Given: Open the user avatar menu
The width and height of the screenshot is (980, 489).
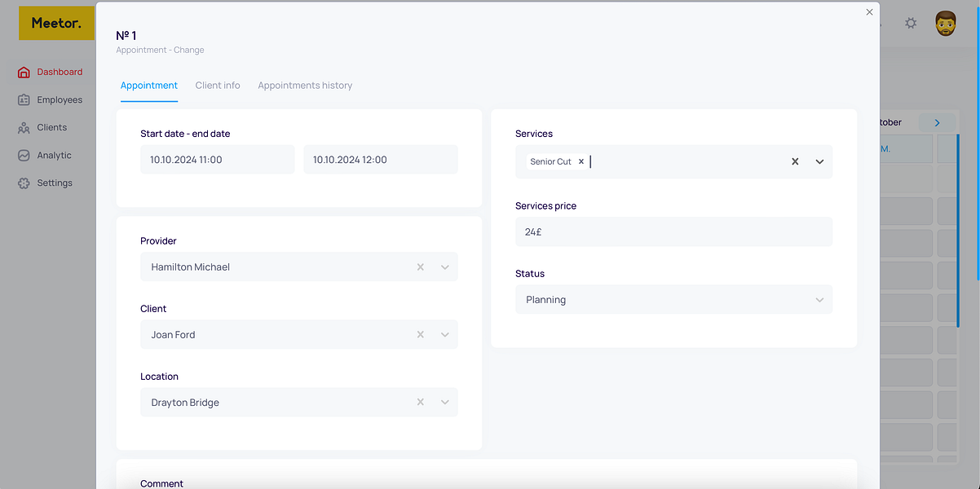Looking at the screenshot, I should pyautogui.click(x=946, y=23).
